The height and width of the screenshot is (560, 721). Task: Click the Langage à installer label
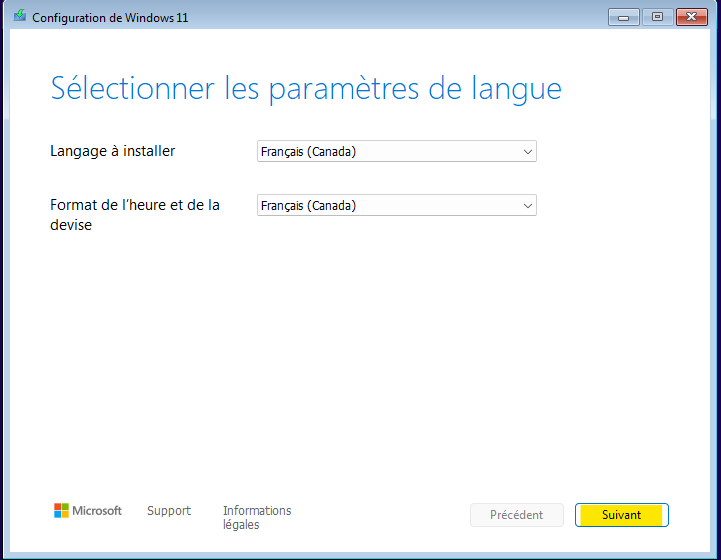click(x=112, y=151)
